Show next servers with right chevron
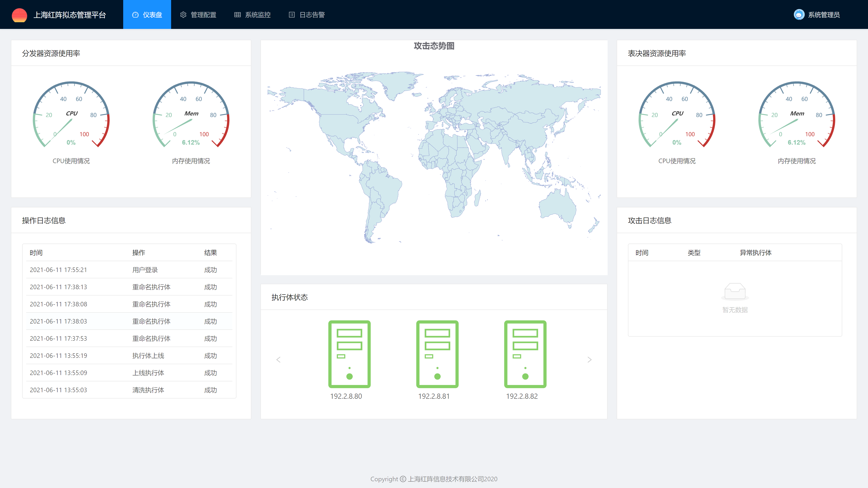Viewport: 868px width, 488px height. [x=589, y=360]
